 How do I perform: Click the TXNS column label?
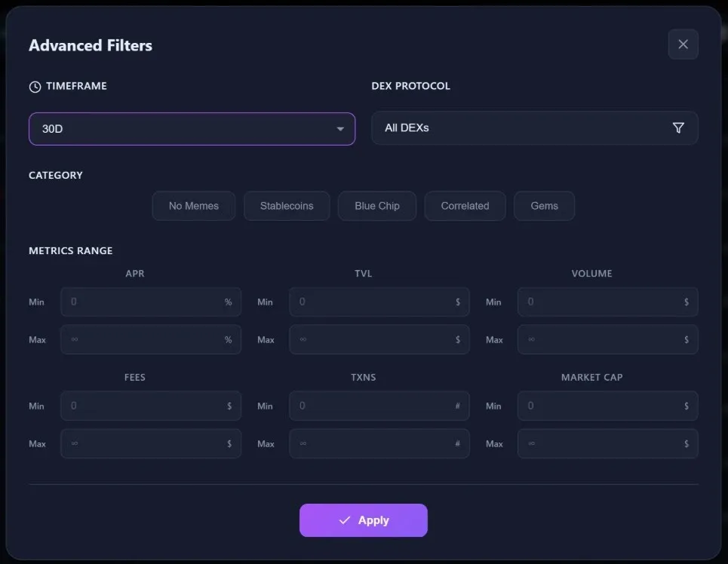(x=363, y=378)
